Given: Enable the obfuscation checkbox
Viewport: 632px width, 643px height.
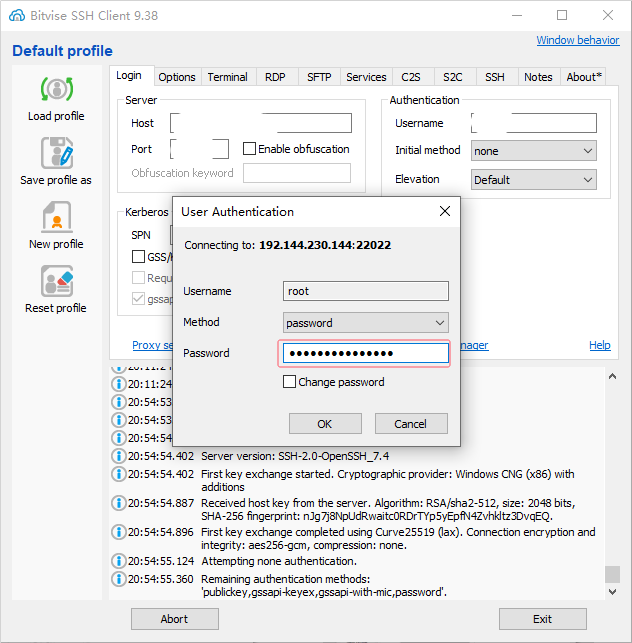Looking at the screenshot, I should coord(249,148).
